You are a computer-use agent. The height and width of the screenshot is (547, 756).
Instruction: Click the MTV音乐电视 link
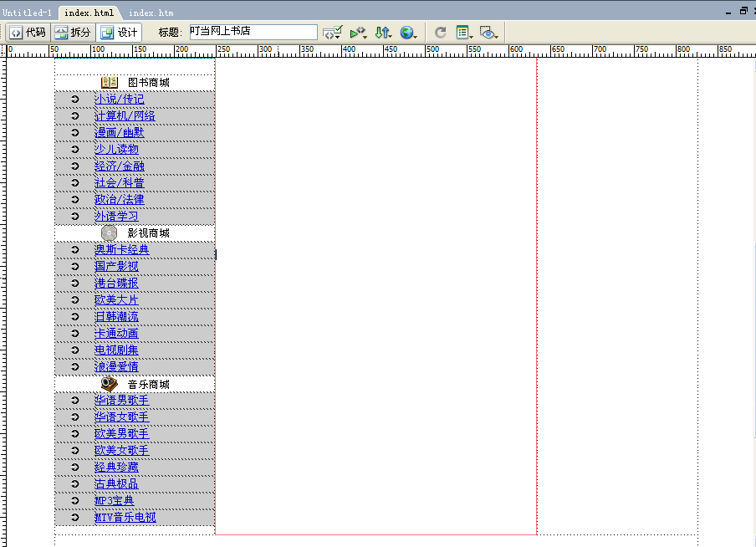(x=125, y=517)
